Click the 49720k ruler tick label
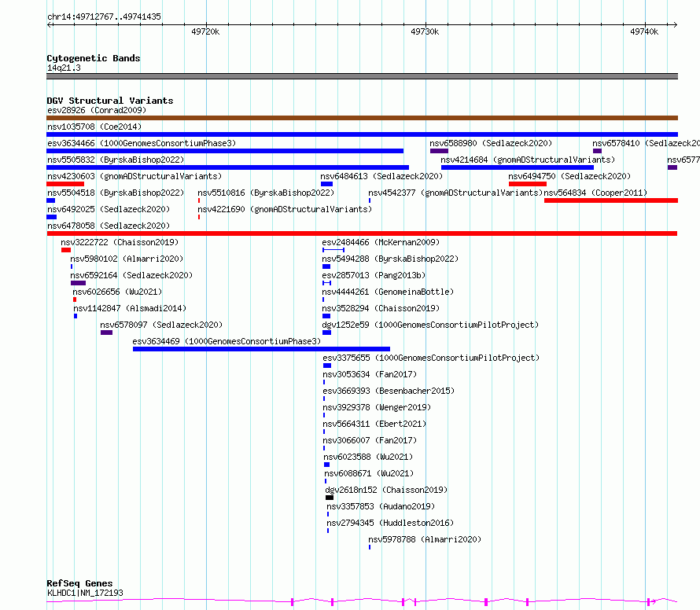Viewport: 700px width, 610px height. click(x=205, y=31)
